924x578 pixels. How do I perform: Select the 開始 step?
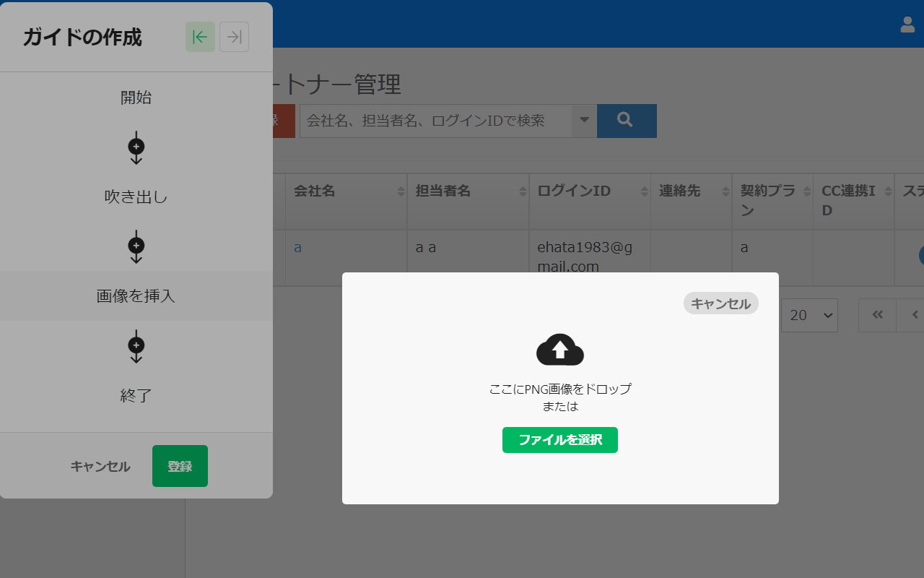pyautogui.click(x=136, y=98)
